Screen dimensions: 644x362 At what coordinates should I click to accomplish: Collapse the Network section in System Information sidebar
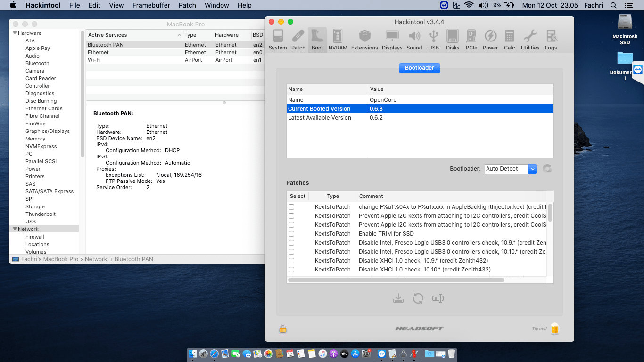(x=15, y=229)
